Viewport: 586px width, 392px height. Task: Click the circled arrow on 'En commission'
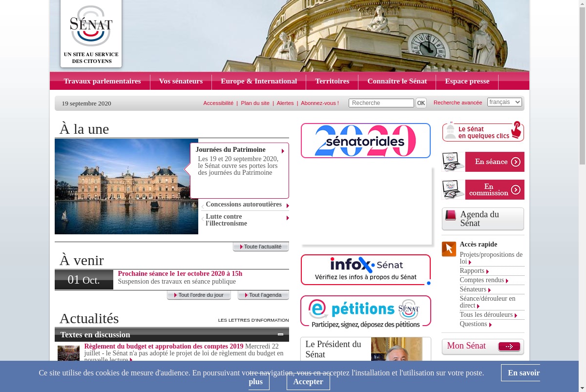tap(516, 190)
